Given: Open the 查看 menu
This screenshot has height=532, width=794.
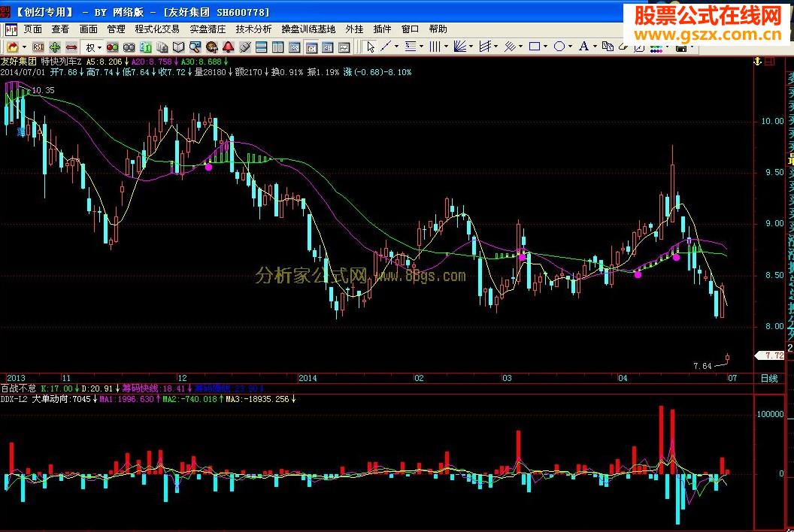Looking at the screenshot, I should (x=60, y=29).
